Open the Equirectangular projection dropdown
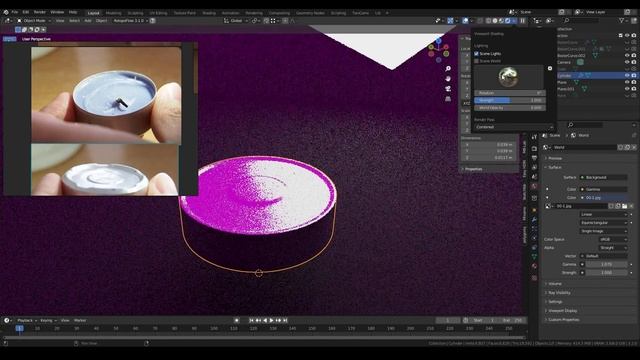 (x=603, y=223)
